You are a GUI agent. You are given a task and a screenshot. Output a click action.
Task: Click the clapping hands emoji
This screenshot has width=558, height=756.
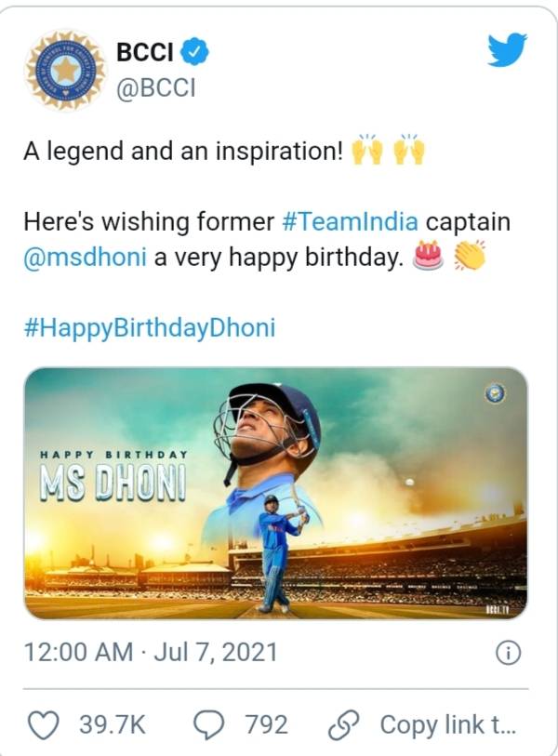pyautogui.click(x=470, y=257)
